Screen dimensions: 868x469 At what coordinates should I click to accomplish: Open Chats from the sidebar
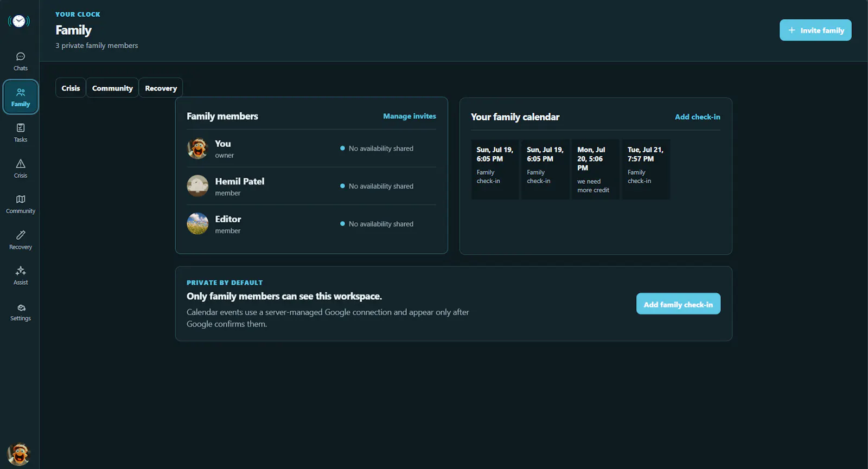click(21, 62)
